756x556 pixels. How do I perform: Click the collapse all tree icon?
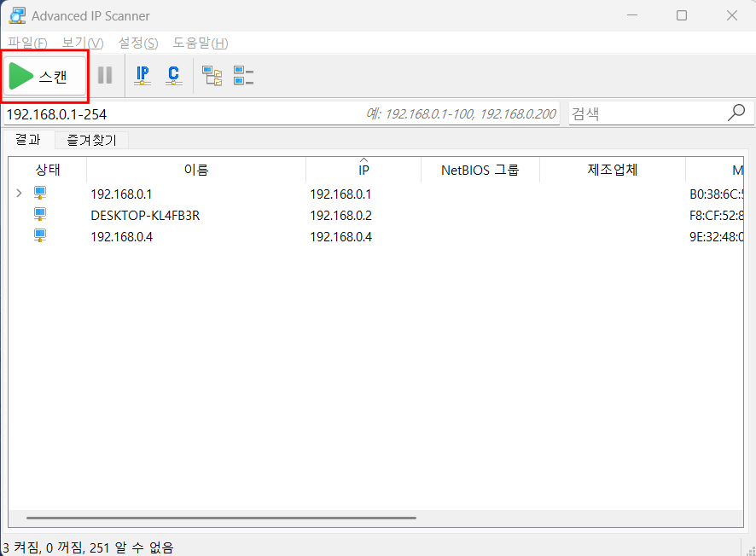click(x=243, y=76)
